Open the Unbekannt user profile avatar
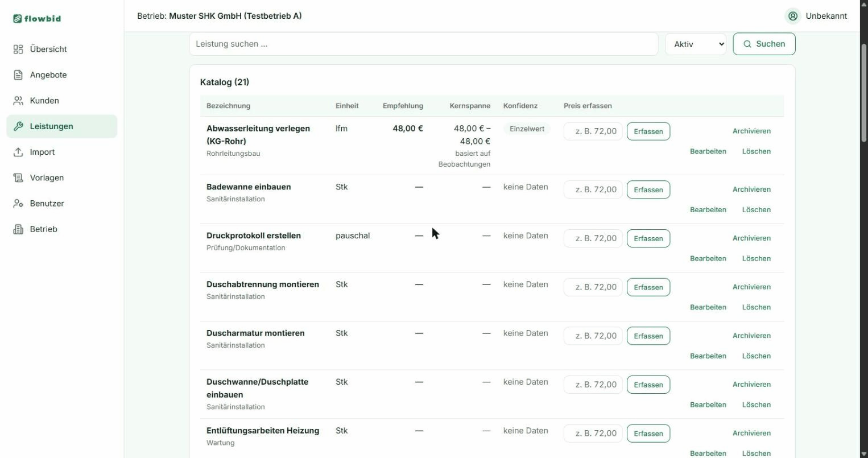Viewport: 868px width, 458px height. coord(793,16)
